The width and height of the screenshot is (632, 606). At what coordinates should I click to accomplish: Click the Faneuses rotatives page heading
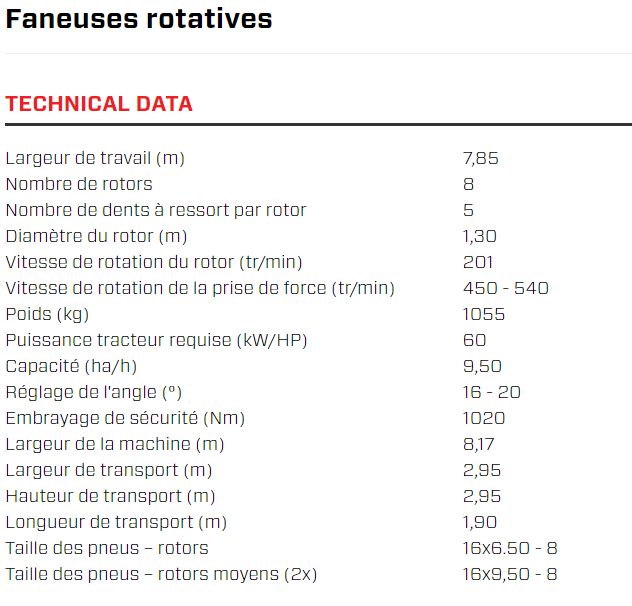pyautogui.click(x=139, y=19)
